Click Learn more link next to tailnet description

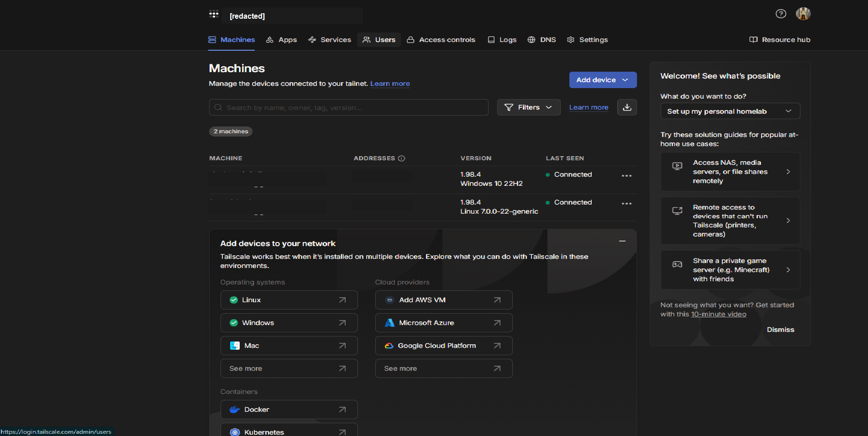[390, 84]
